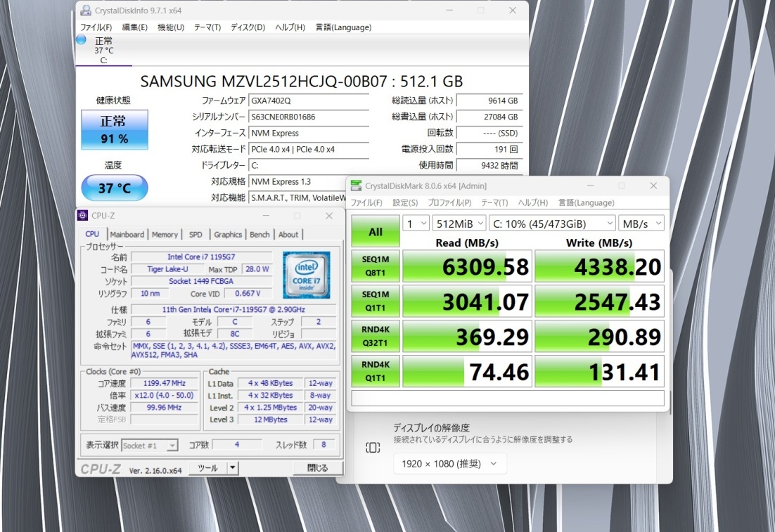Expand the ツール dropdown arrow in CPU-Z
Image resolution: width=775 pixels, height=532 pixels.
pos(233,468)
